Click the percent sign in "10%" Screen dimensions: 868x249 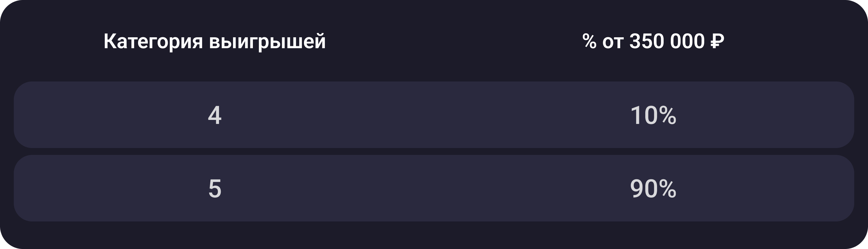click(668, 115)
